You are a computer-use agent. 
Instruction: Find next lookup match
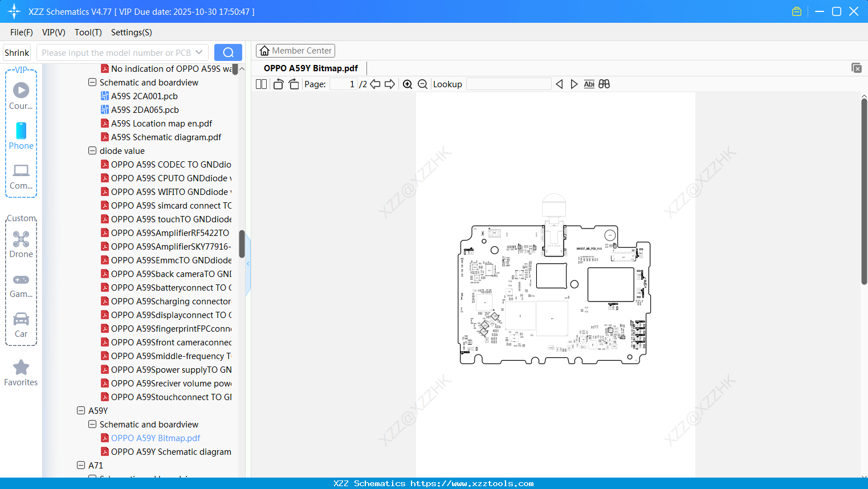[574, 84]
